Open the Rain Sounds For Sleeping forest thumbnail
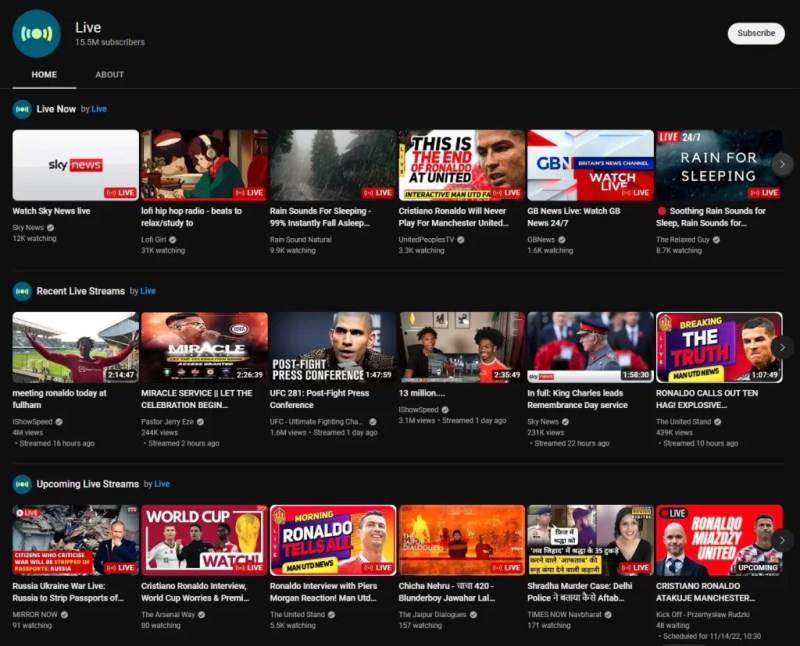This screenshot has height=646, width=800. point(333,165)
